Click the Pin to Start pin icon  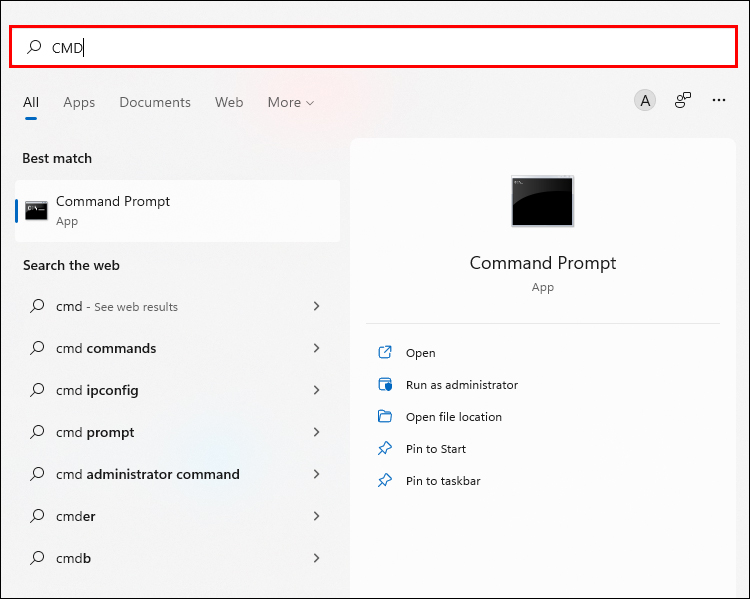[x=385, y=449]
